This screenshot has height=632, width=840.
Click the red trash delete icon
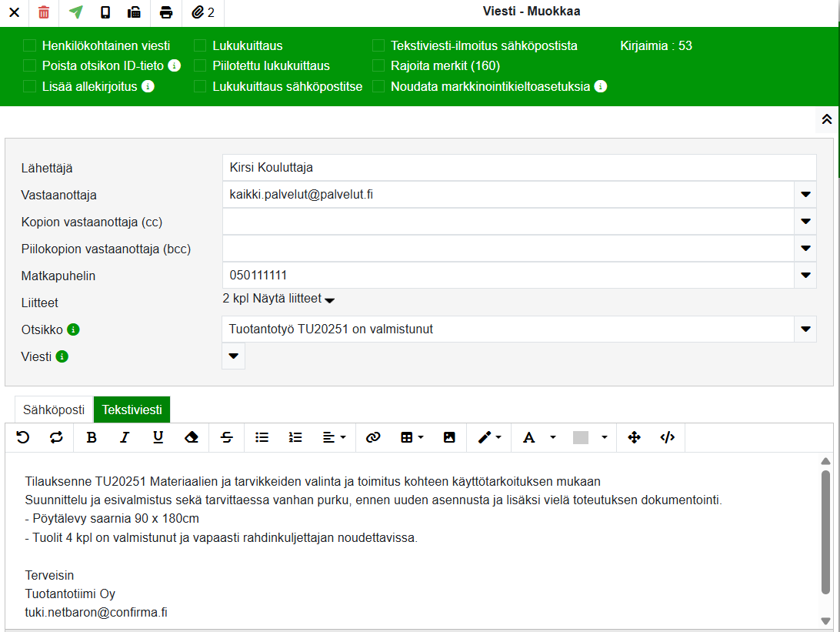point(44,12)
